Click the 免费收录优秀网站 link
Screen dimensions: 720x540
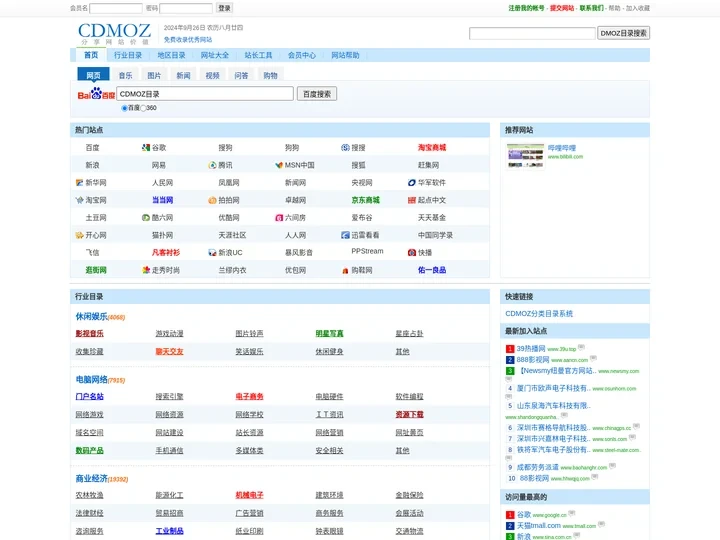(x=188, y=39)
